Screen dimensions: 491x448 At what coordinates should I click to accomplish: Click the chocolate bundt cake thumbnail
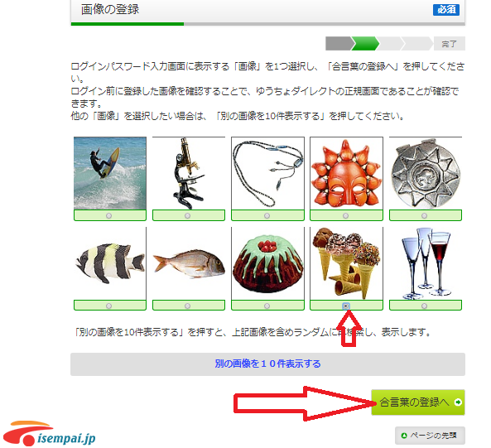coord(267,263)
